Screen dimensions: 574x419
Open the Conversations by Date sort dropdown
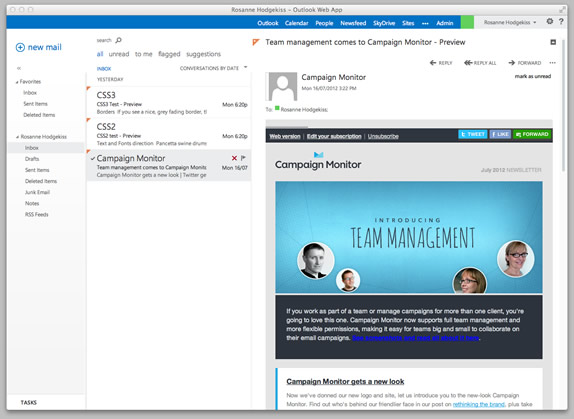pyautogui.click(x=213, y=68)
